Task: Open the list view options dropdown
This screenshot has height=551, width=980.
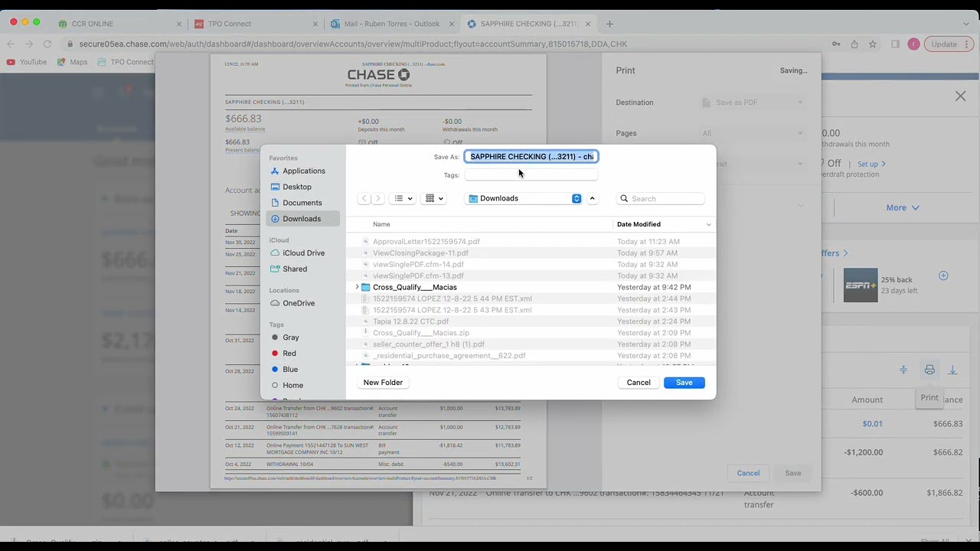Action: pos(403,198)
